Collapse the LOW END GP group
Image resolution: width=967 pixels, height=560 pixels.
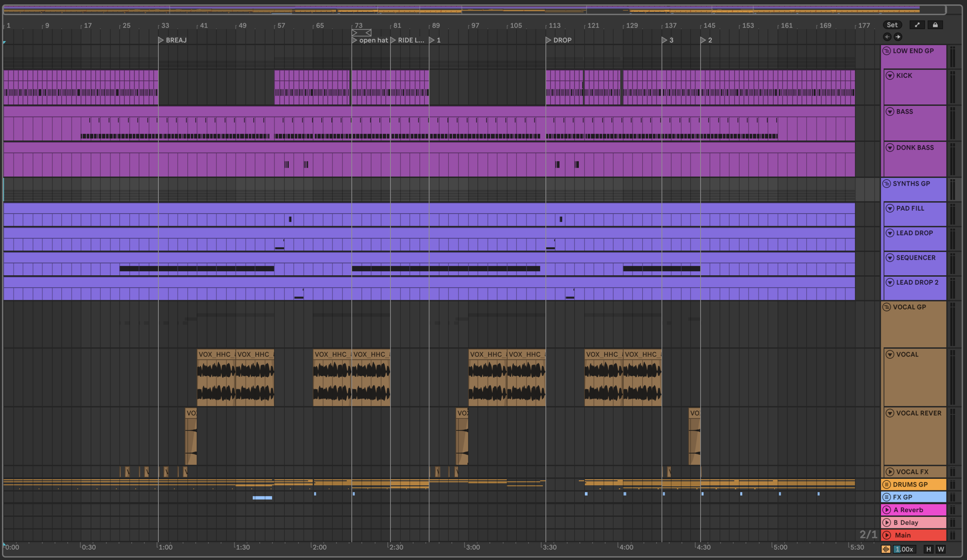[x=886, y=51]
